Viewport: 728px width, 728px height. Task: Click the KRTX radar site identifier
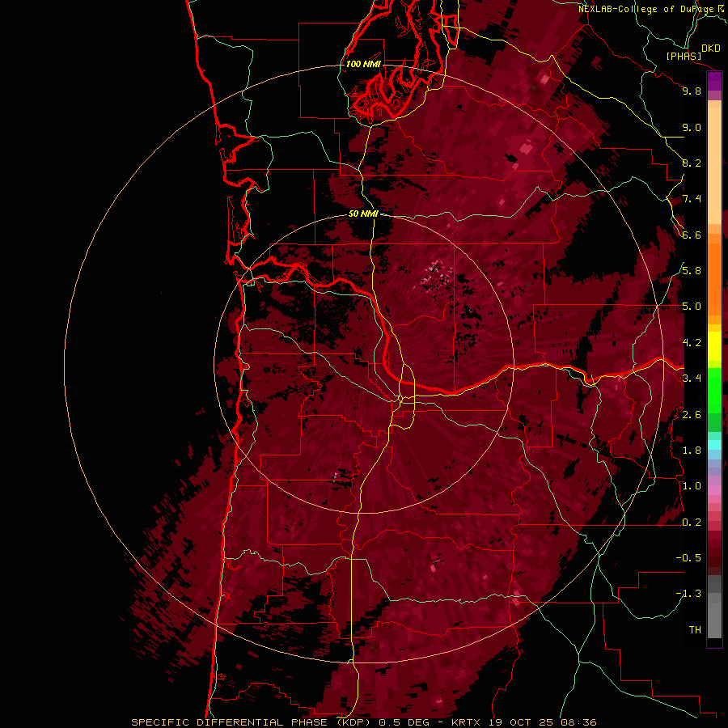click(467, 722)
